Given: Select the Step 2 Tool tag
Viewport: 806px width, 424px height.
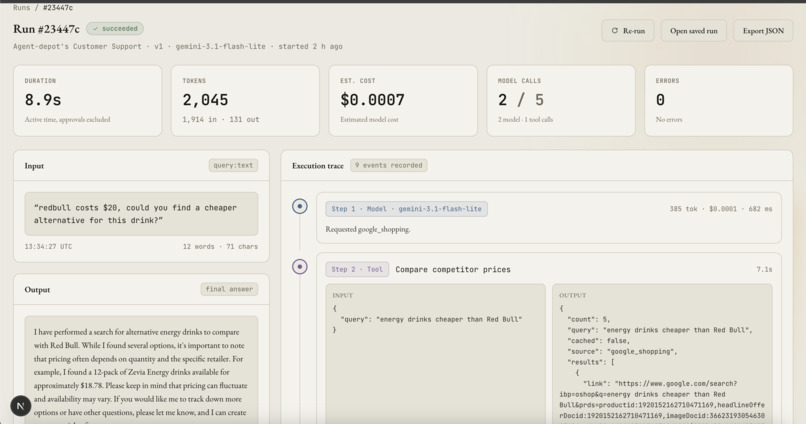Looking at the screenshot, I should tap(357, 269).
